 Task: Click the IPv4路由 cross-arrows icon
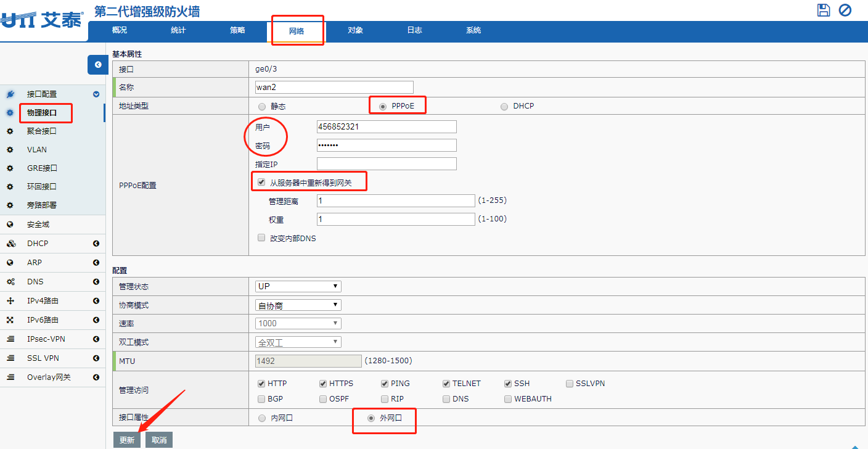pos(10,301)
